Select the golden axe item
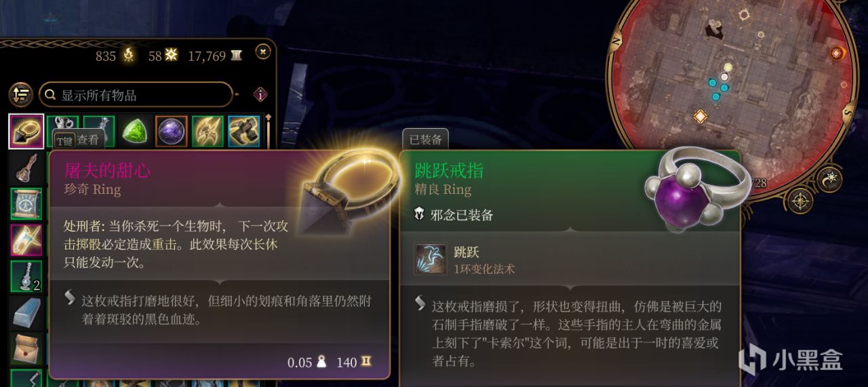The width and height of the screenshot is (868, 387). 208,131
